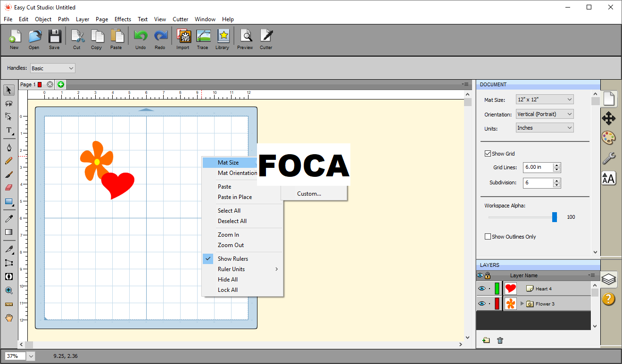The image size is (622, 364).
Task: Increase the Grid Lines stepper value
Action: 557,165
